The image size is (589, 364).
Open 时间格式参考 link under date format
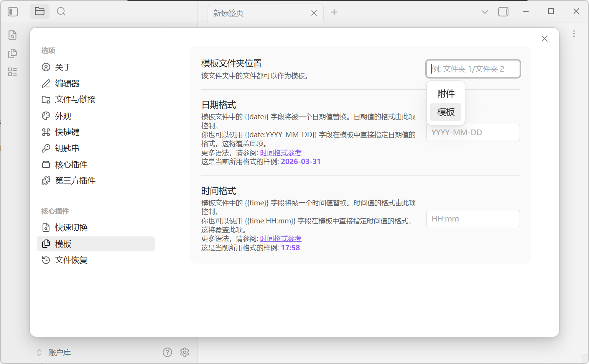281,153
